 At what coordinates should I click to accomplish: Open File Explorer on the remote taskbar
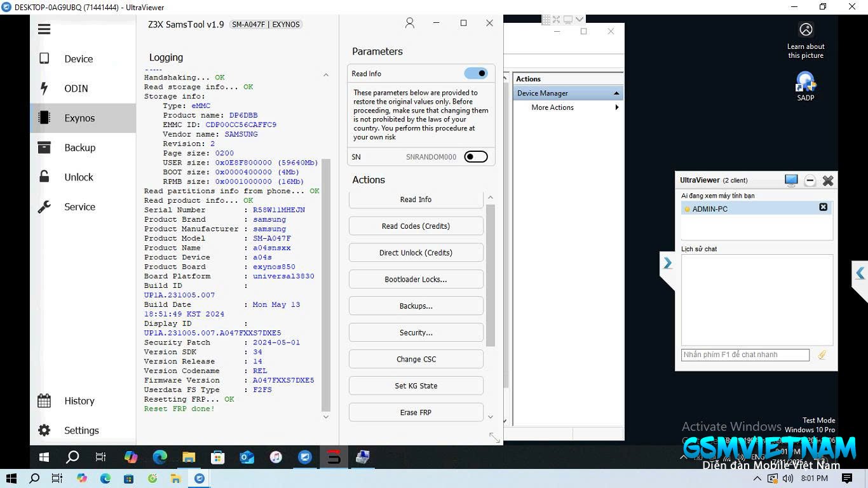tap(189, 457)
